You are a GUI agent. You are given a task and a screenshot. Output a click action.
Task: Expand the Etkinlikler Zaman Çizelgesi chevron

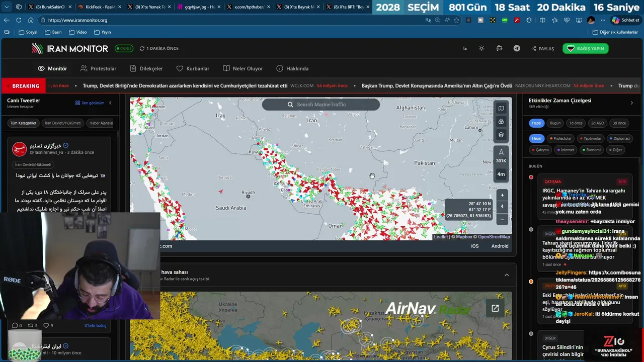[x=632, y=103]
